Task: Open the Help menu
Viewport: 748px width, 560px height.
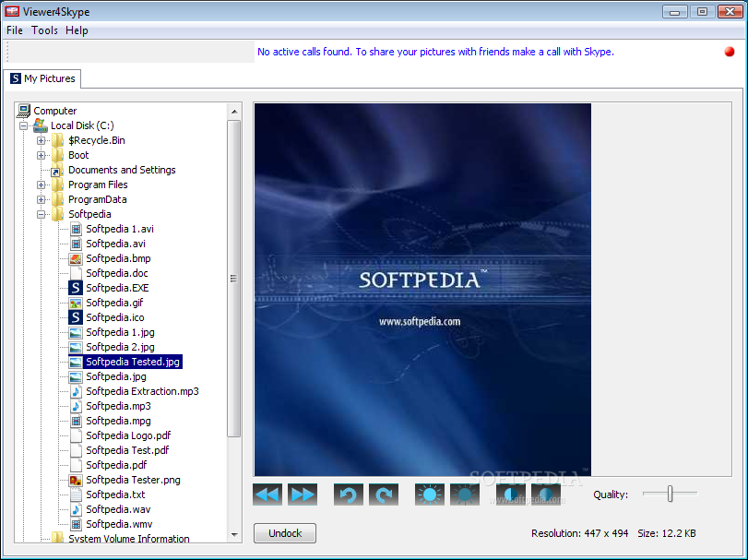Action: [x=77, y=30]
